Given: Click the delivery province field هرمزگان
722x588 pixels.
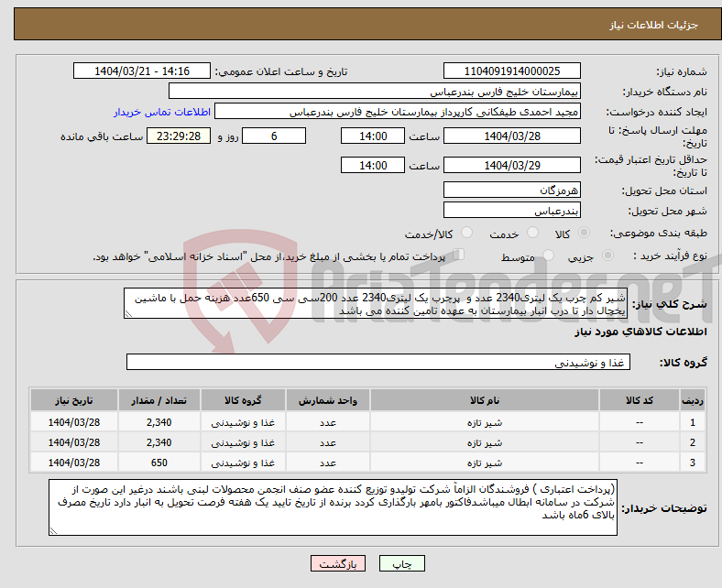Looking at the screenshot, I should coord(511,190).
